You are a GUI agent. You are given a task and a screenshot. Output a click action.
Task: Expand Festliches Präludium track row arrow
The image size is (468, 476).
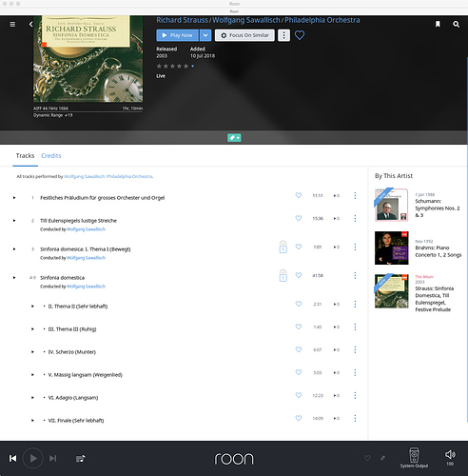[x=14, y=198]
